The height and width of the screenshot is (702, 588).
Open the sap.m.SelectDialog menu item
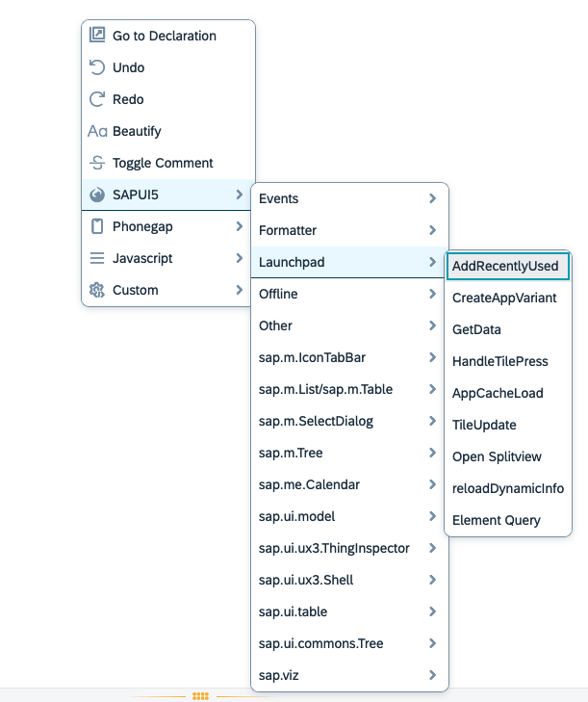tap(316, 421)
